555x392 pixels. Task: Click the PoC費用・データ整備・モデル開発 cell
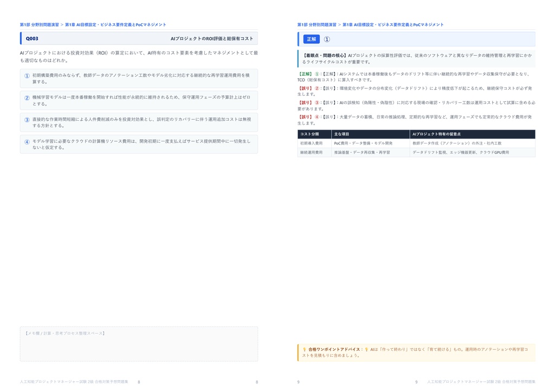(x=371, y=143)
